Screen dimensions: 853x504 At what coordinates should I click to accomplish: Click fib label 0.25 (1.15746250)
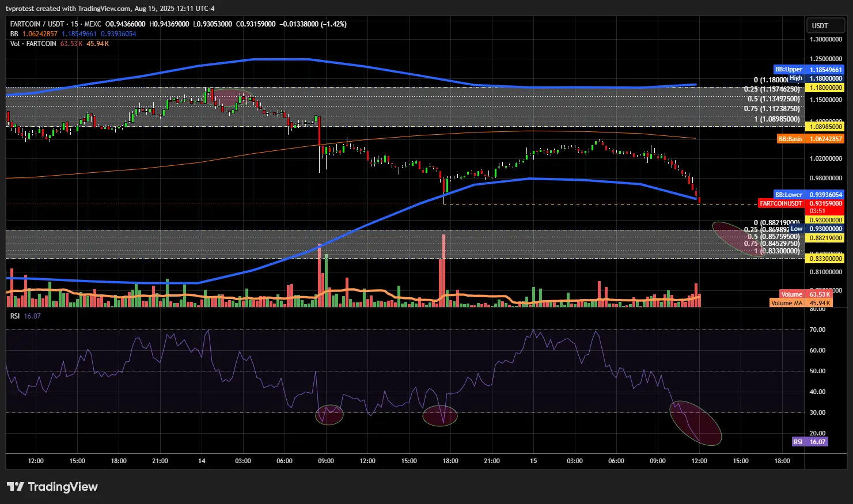(x=772, y=89)
